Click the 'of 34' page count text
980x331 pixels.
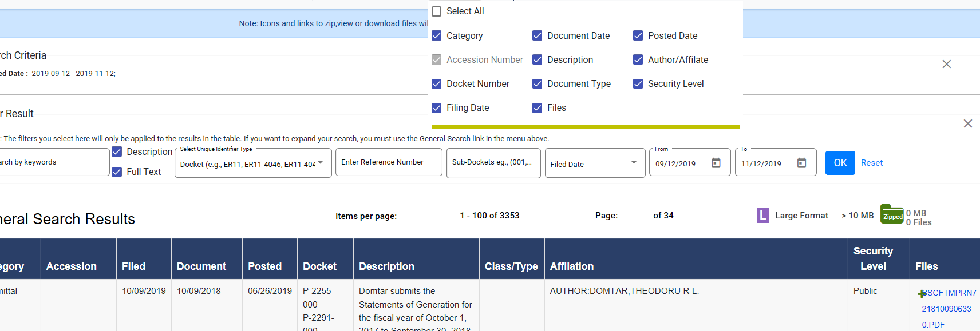point(663,216)
